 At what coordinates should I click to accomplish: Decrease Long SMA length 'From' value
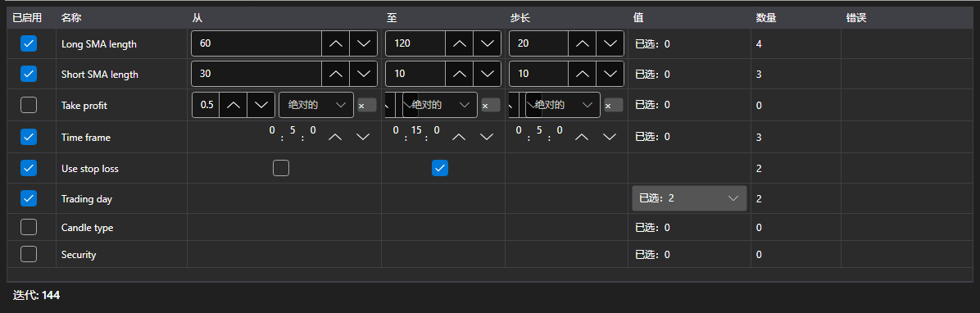pos(363,43)
